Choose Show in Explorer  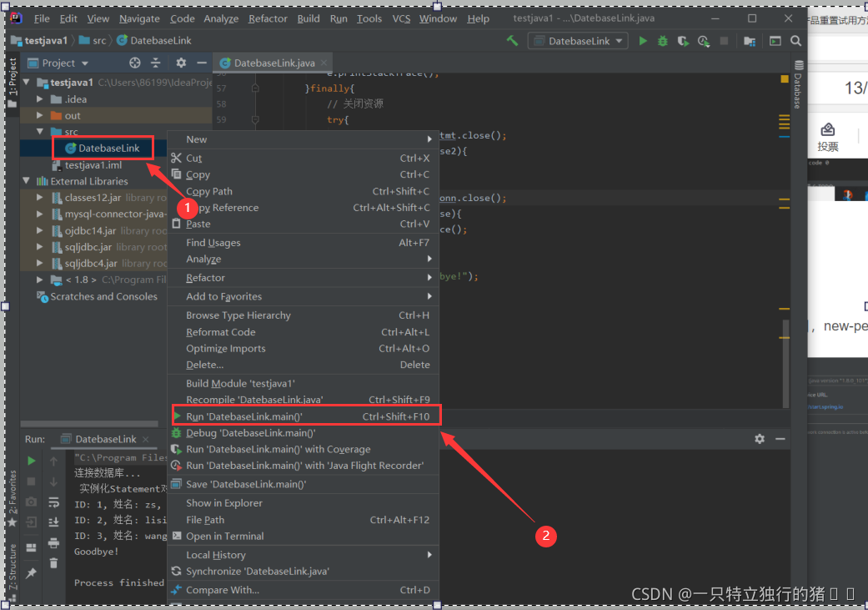pos(304,503)
